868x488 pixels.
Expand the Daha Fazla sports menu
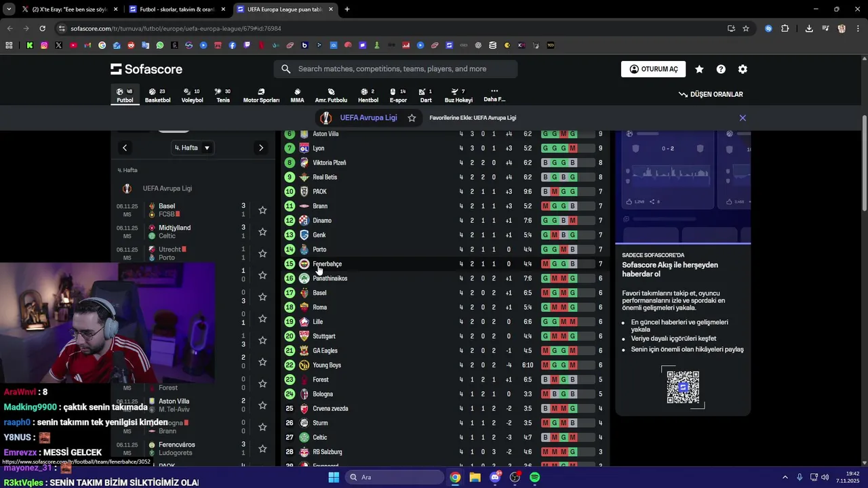coord(494,96)
